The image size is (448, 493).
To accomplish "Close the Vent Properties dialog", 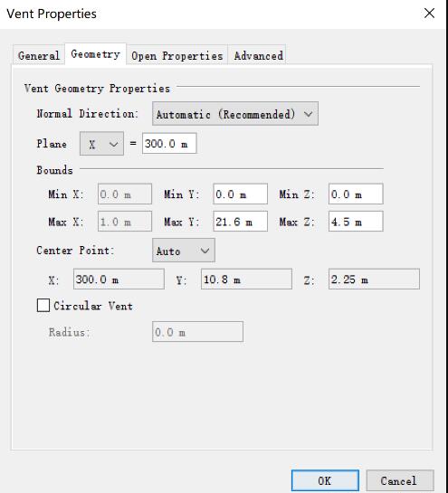I will pos(429,14).
